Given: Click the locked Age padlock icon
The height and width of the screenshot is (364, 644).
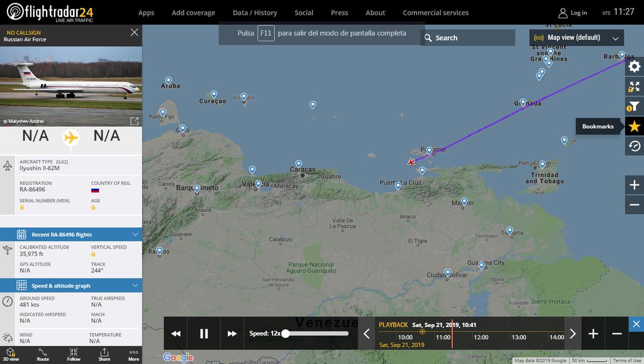Looking at the screenshot, I should (x=93, y=207).
